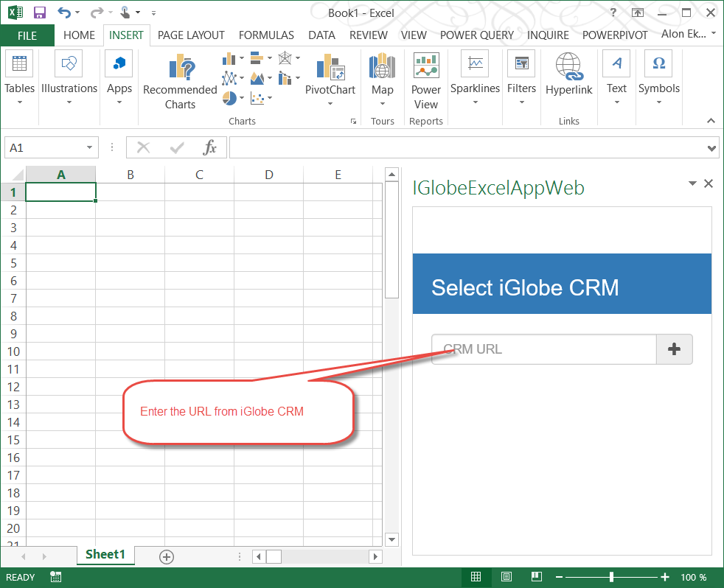Screen dimensions: 724x588
Task: Zoom in with the plus button
Action: (x=665, y=577)
